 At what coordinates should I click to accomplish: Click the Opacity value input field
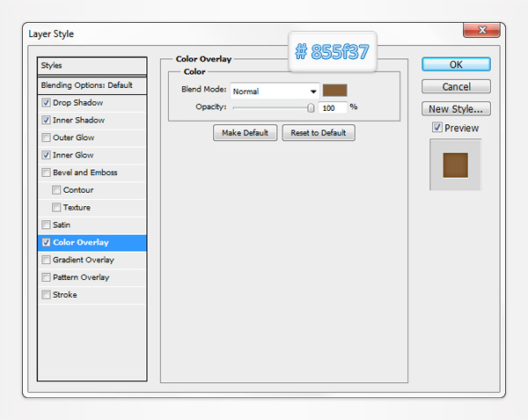(x=332, y=107)
